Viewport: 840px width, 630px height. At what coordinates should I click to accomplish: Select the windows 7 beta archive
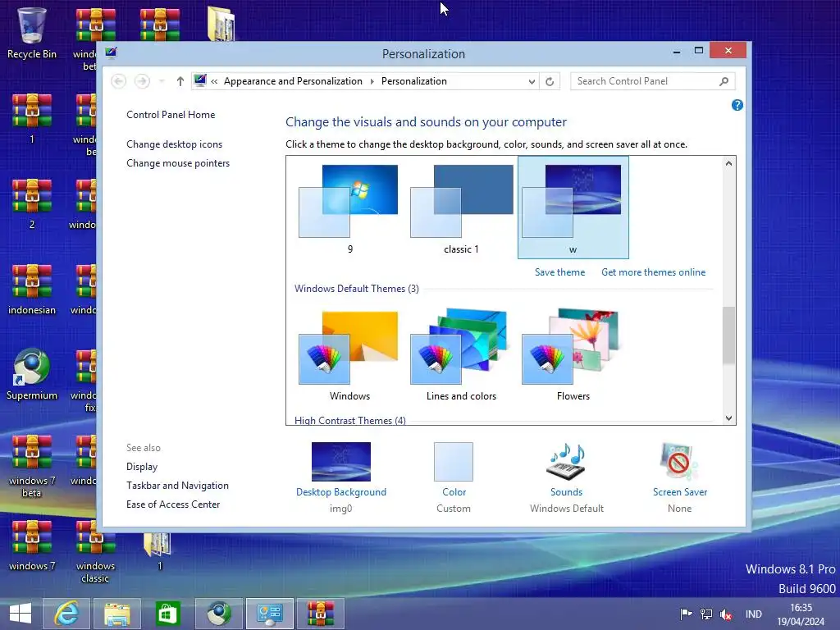(x=32, y=466)
